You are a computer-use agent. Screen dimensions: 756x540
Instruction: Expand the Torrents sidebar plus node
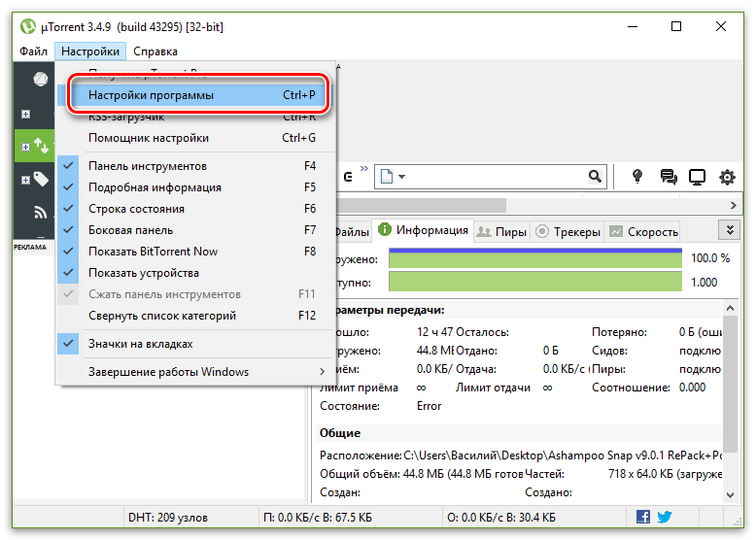tap(26, 147)
